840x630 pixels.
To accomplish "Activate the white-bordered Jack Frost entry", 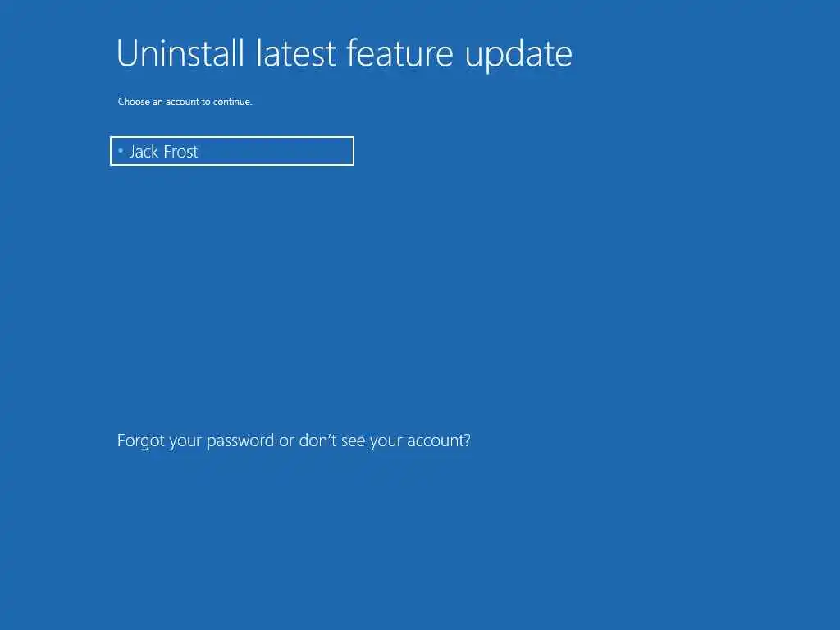I will pos(232,151).
